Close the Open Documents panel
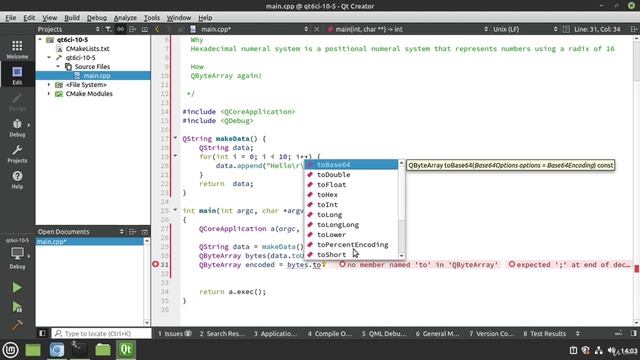 pyautogui.click(x=144, y=231)
